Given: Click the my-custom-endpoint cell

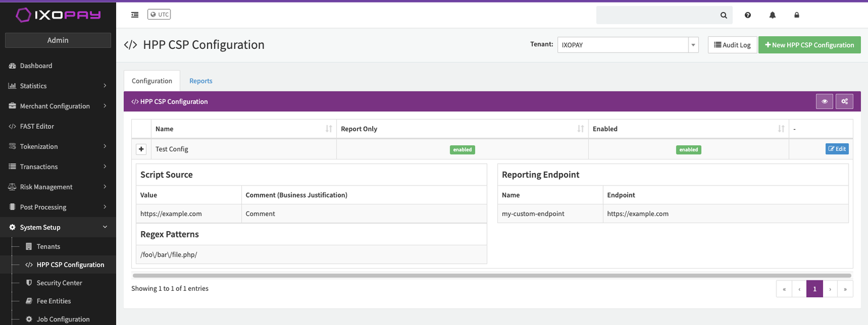Looking at the screenshot, I should pyautogui.click(x=550, y=214).
